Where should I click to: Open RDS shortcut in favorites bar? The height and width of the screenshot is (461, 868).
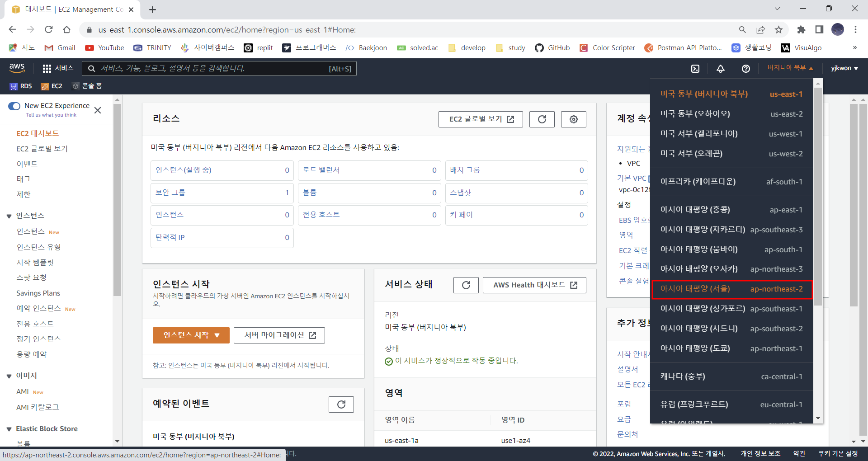click(x=21, y=86)
